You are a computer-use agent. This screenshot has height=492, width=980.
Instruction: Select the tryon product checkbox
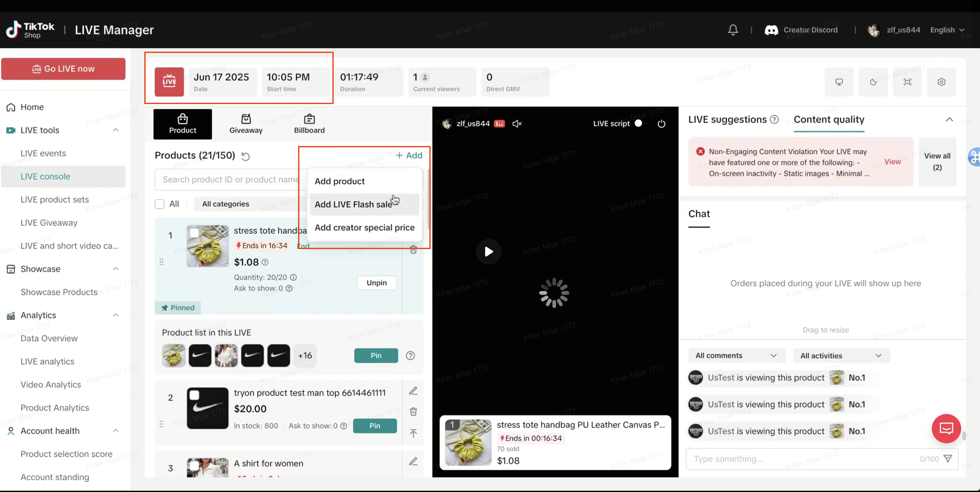click(194, 395)
